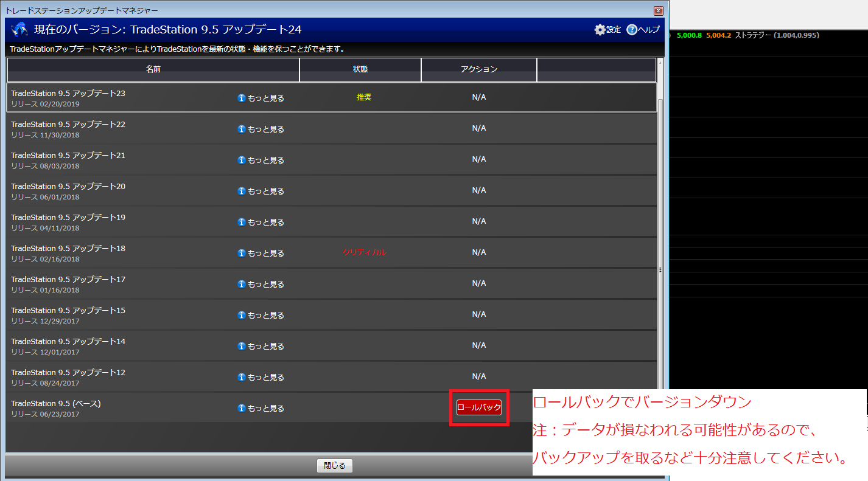Click release date リリース 02/16/2018

coord(45,259)
